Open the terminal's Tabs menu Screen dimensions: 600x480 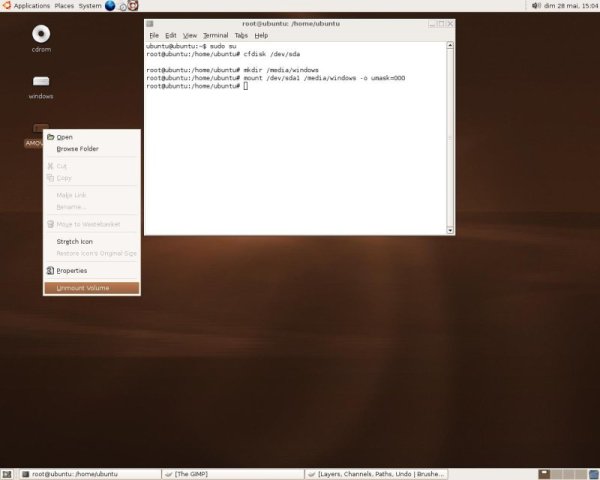click(241, 35)
